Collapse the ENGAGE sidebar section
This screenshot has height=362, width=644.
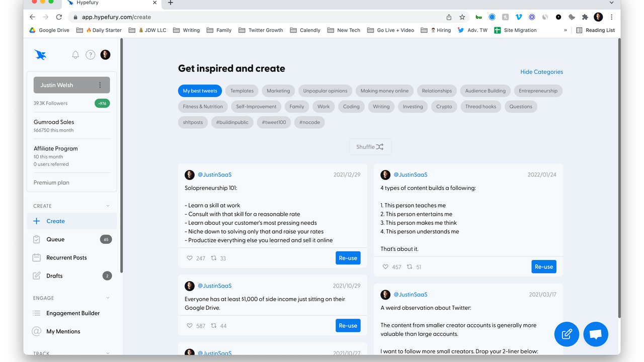click(x=108, y=298)
